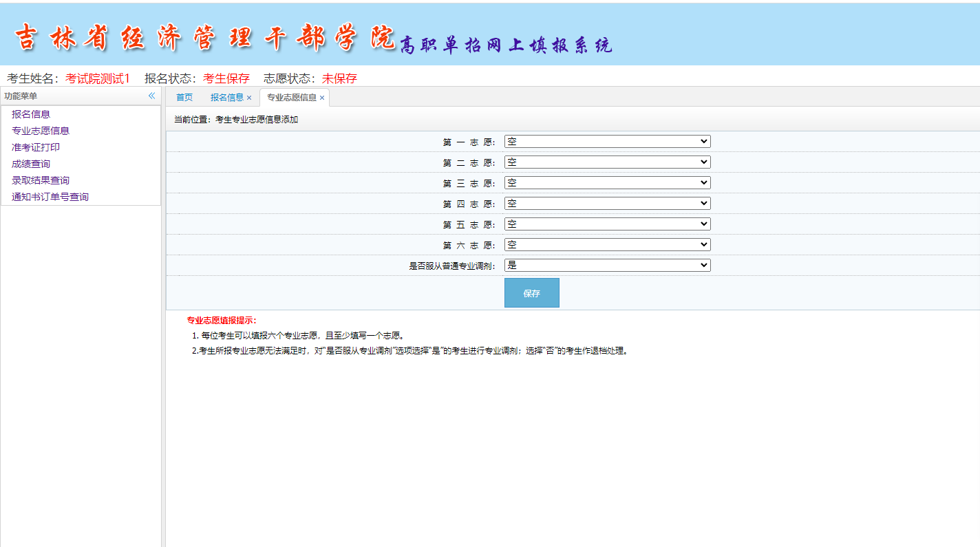Open 报名信息 in the sidebar menu
Screen dimensions: 980x547
[x=31, y=114]
